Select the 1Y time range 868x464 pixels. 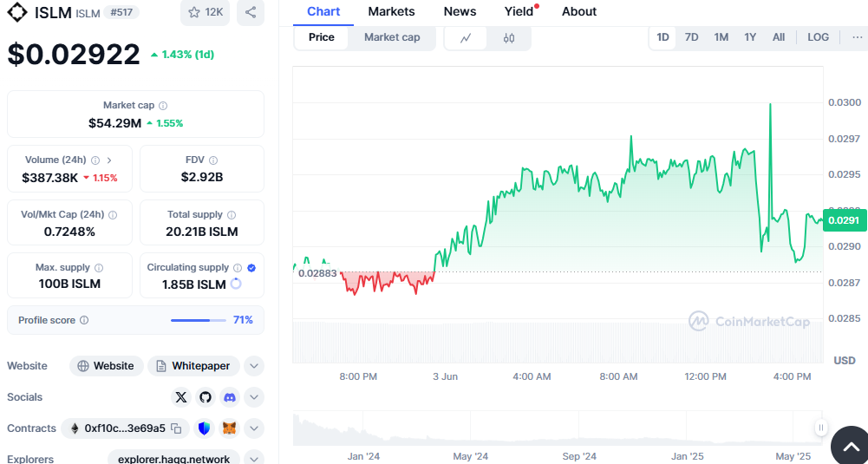pyautogui.click(x=750, y=37)
